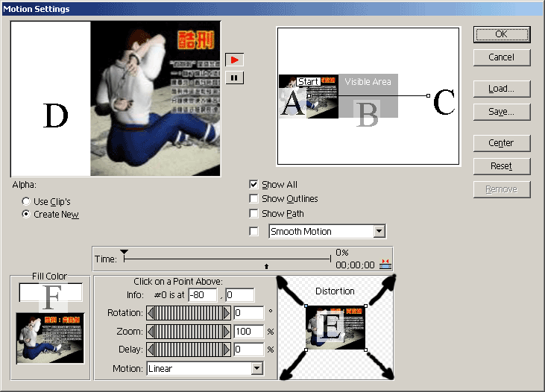Pause the motion preview
The height and width of the screenshot is (392, 545).
click(x=234, y=78)
